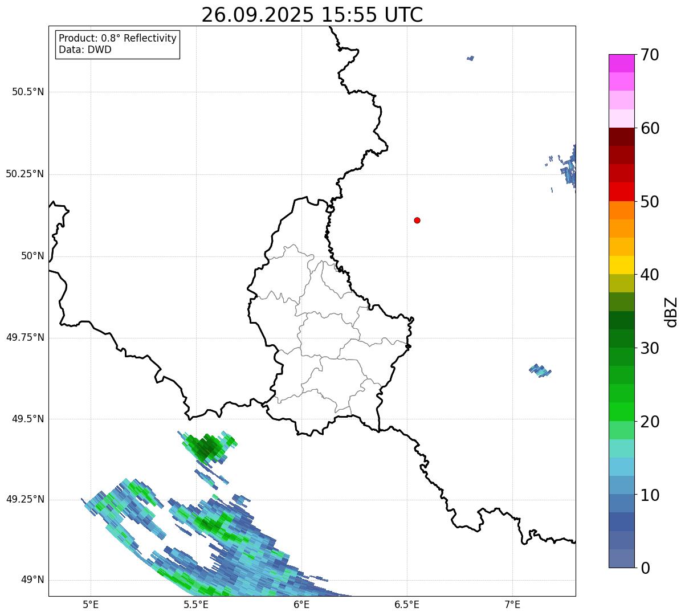685x616 pixels.
Task: Click the orange colorbar segment below 50
Action: tap(622, 210)
